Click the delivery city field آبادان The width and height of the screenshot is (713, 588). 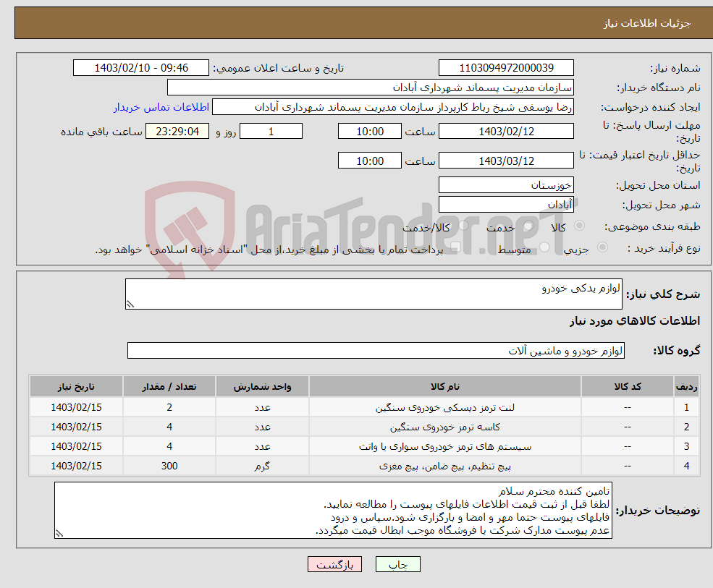click(x=506, y=204)
